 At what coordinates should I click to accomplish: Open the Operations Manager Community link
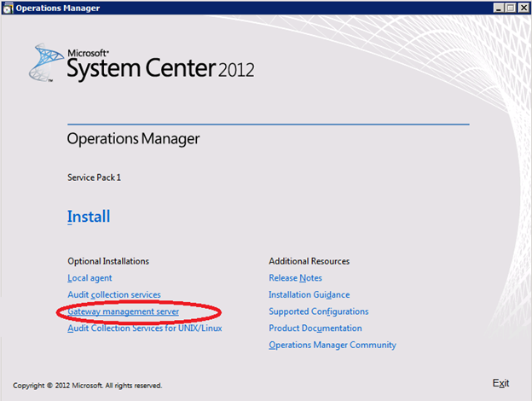click(x=332, y=345)
